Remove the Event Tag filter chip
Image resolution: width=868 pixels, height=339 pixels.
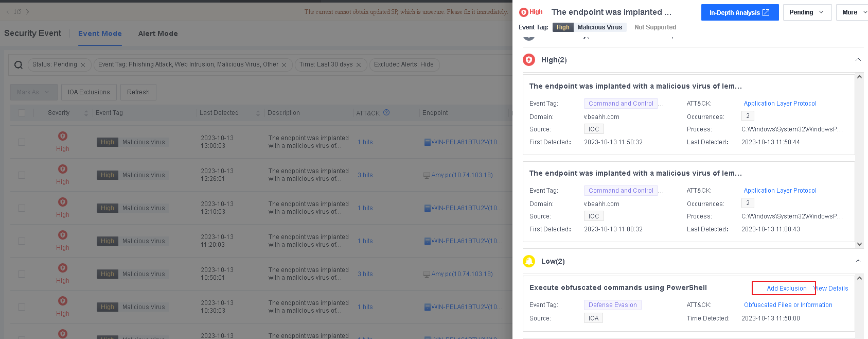coord(284,65)
